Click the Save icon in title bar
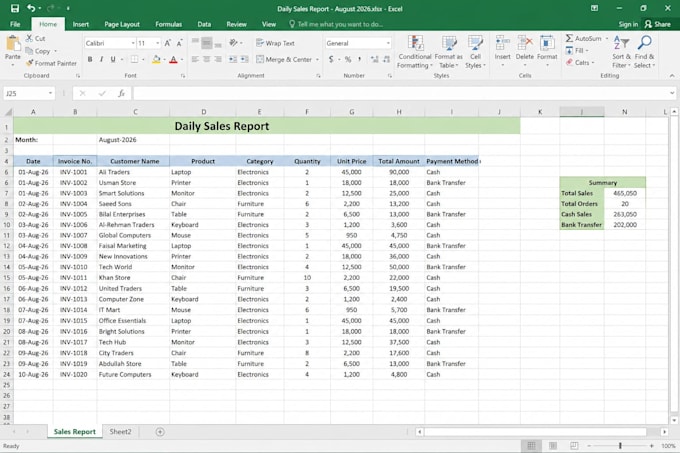This screenshot has width=680, height=453. (15, 8)
